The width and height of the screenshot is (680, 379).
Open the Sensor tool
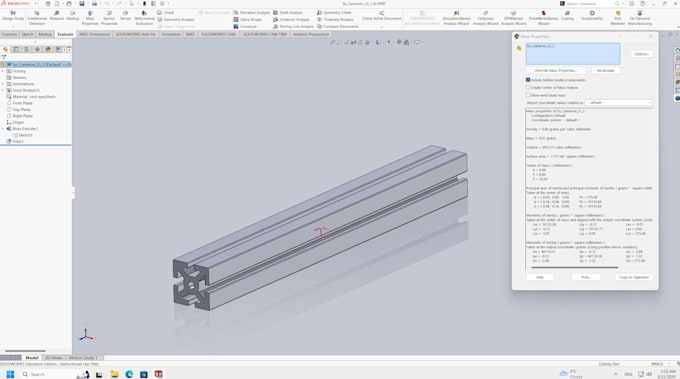tap(125, 16)
